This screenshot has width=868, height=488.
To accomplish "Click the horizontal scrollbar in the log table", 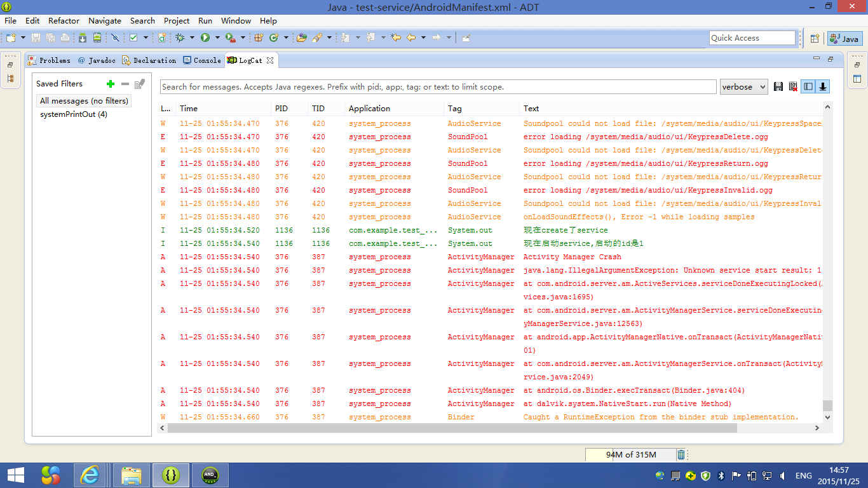I will pyautogui.click(x=452, y=428).
